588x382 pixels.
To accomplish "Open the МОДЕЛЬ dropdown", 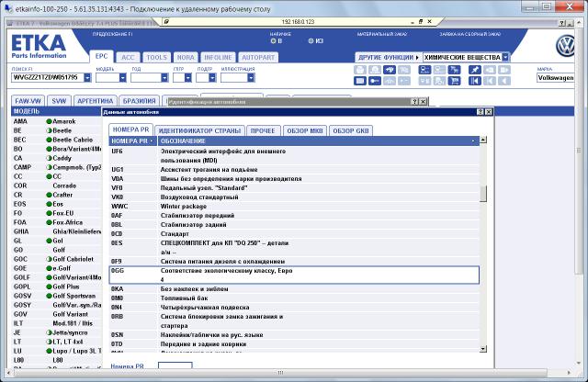I will click(122, 78).
